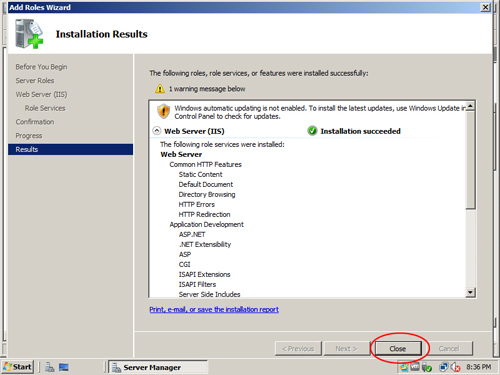Click the Installation succeeded text
This screenshot has width=500, height=375.
point(360,131)
